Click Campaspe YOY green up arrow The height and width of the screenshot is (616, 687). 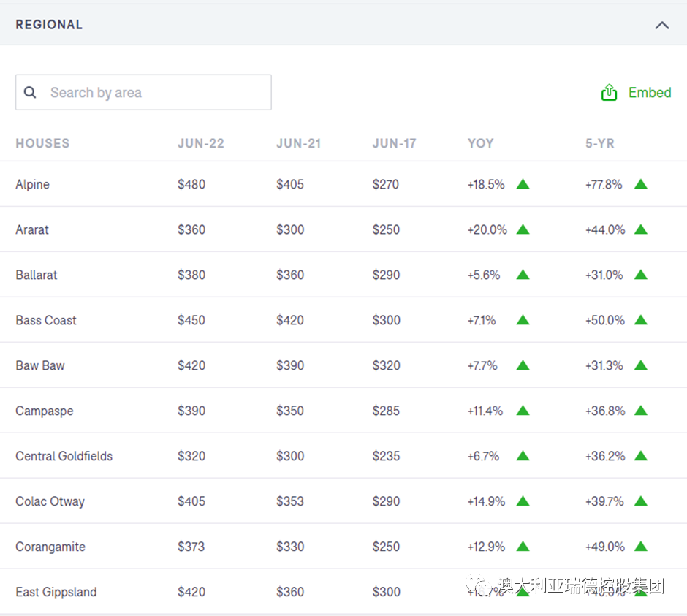coord(523,411)
